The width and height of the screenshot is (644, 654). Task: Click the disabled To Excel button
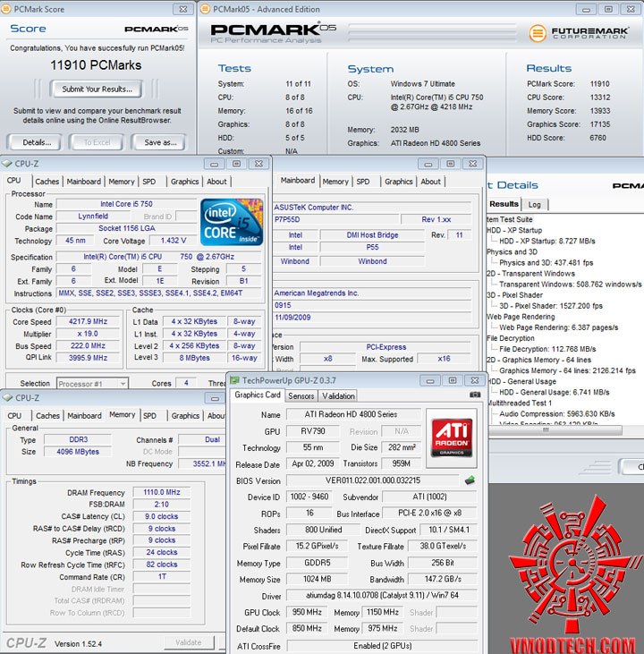[97, 142]
